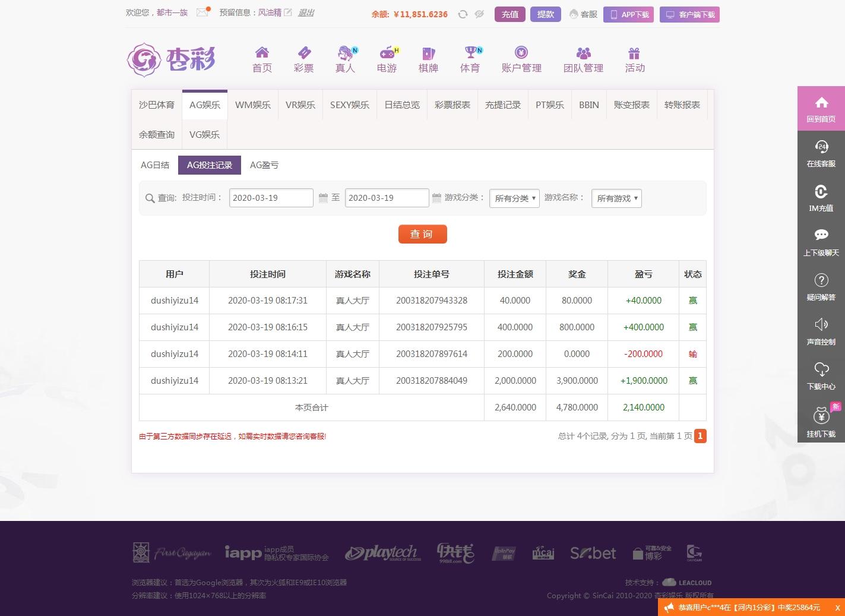Open the 所有分类 game category dropdown
This screenshot has width=845, height=616.
pyautogui.click(x=514, y=198)
